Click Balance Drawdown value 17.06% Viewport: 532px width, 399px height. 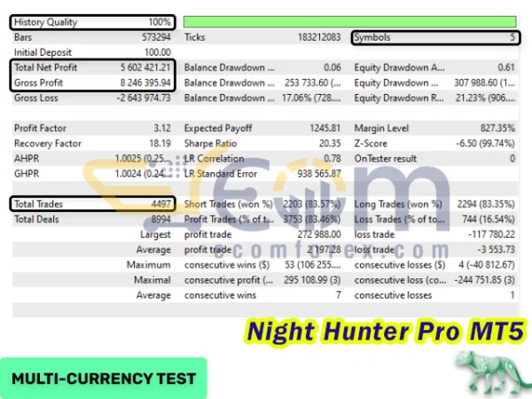[x=311, y=98]
